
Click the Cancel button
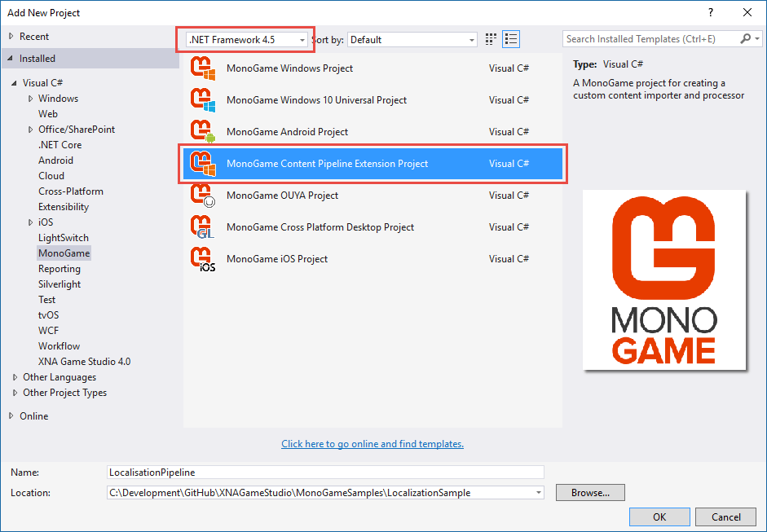coord(726,517)
